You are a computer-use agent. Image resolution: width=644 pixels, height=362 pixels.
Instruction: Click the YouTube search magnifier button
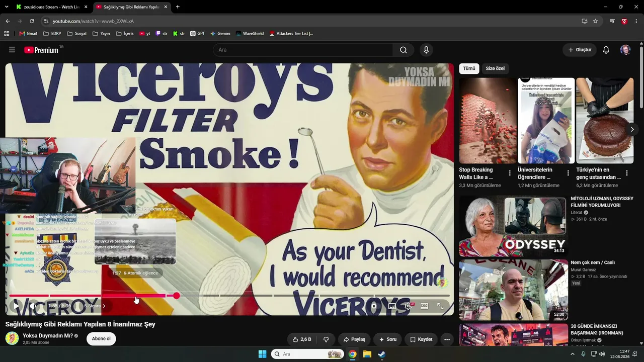point(404,50)
